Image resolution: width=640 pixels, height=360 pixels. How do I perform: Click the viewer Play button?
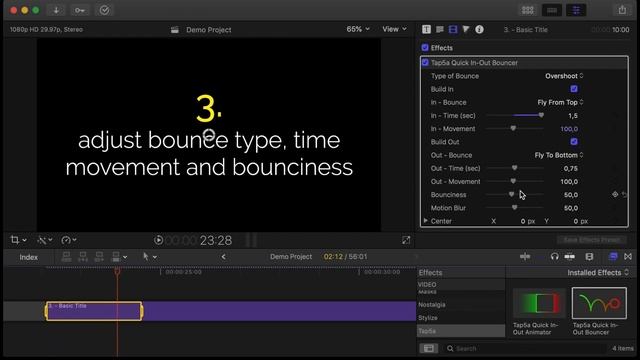pos(158,240)
